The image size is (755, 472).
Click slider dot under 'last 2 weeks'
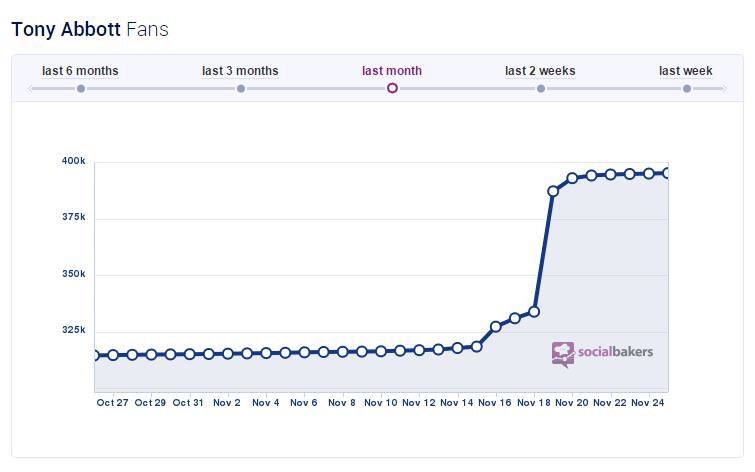click(541, 89)
